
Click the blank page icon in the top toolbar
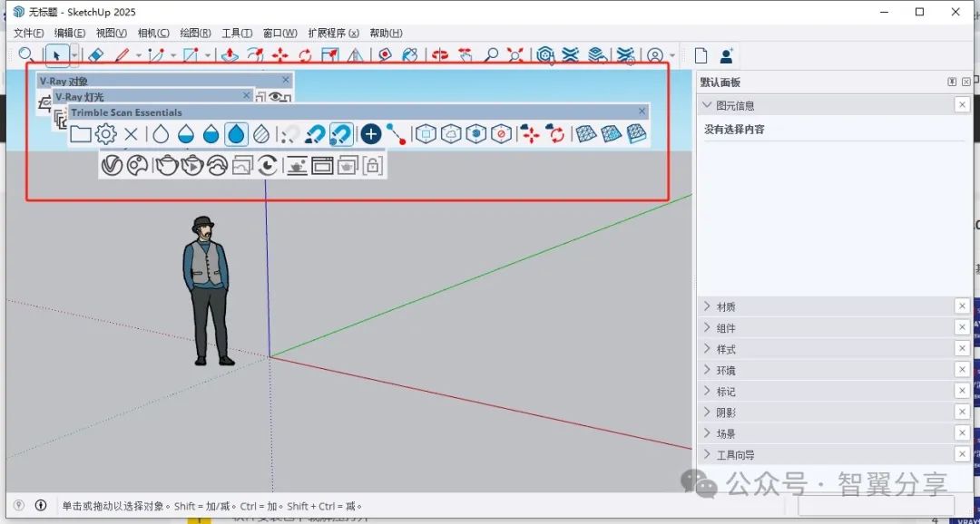(701, 55)
